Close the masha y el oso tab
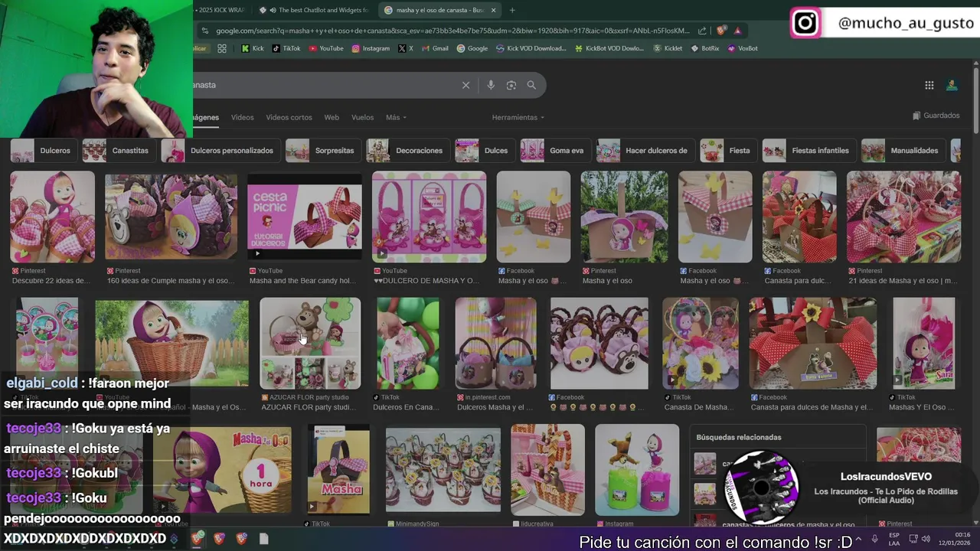 point(493,10)
